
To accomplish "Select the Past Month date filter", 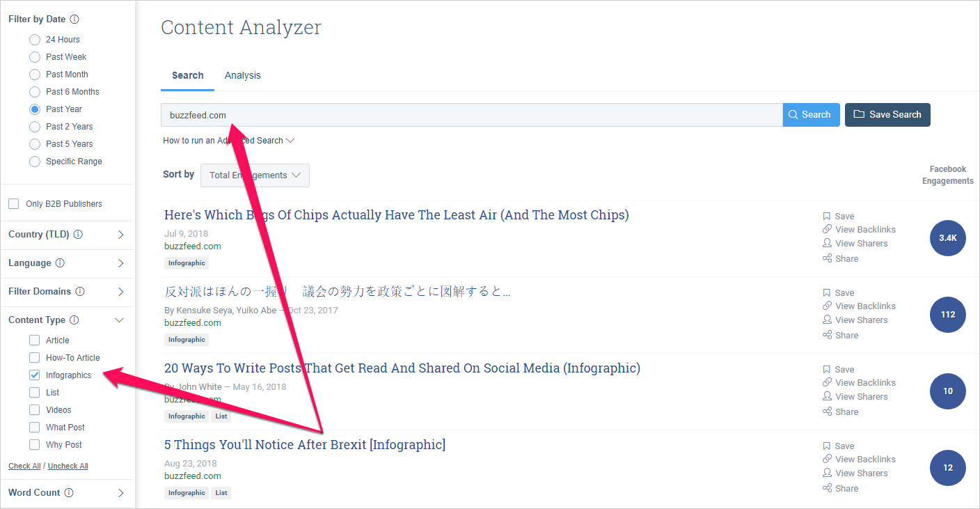I will pyautogui.click(x=35, y=75).
